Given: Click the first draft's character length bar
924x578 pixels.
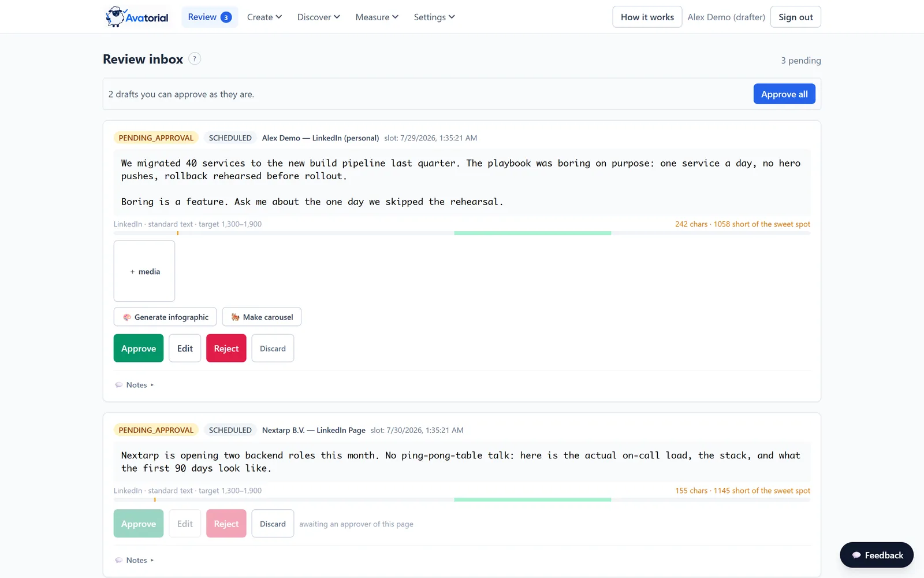Looking at the screenshot, I should coord(462,233).
